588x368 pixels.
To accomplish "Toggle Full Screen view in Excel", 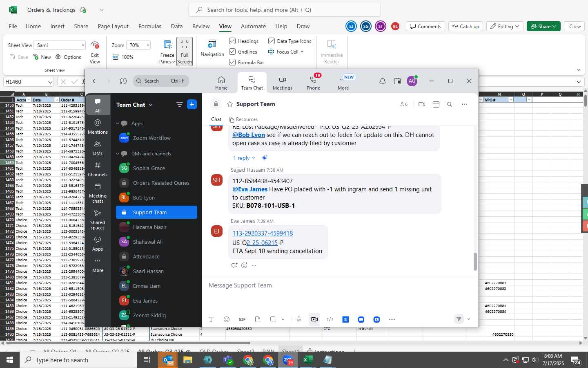I will 185,52.
